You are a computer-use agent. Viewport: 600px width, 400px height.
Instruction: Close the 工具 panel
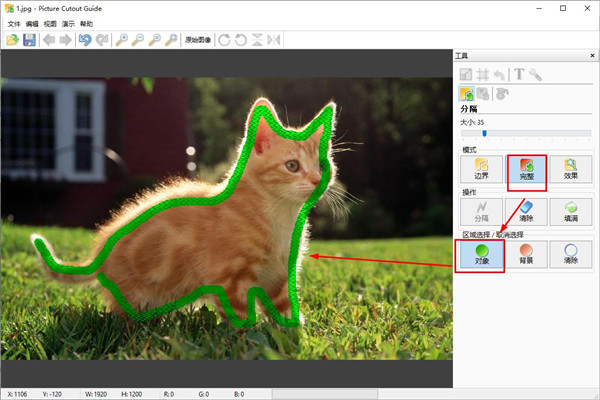[590, 57]
